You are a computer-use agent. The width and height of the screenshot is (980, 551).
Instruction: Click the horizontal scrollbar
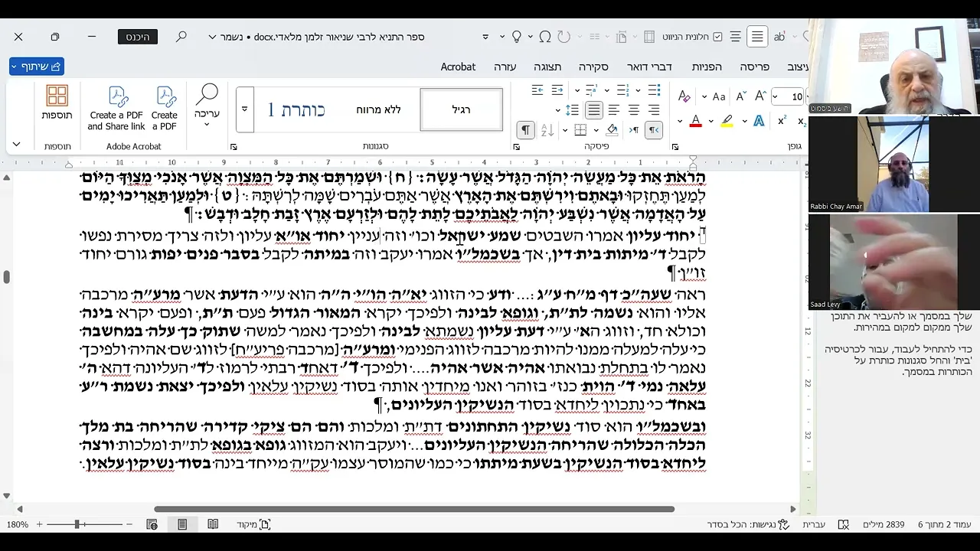pos(414,509)
